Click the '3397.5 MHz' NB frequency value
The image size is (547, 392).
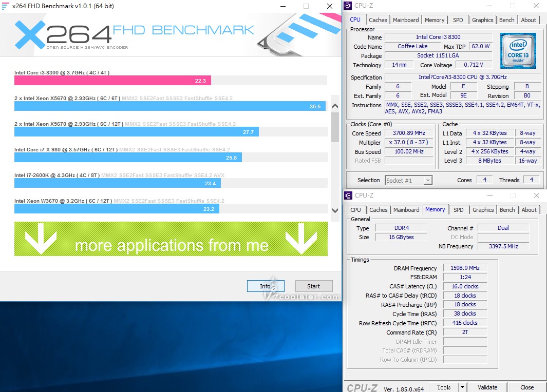pos(503,246)
